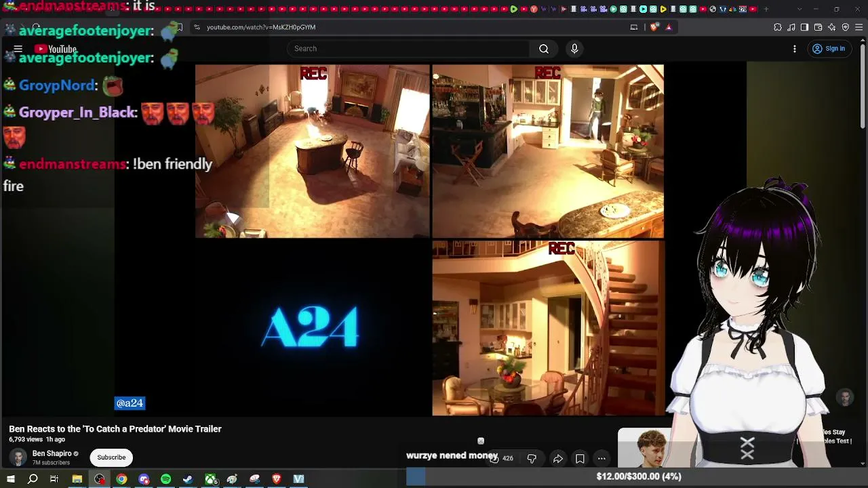Switch to the green play-icon browser tab
The height and width of the screenshot is (488, 868).
click(x=514, y=9)
